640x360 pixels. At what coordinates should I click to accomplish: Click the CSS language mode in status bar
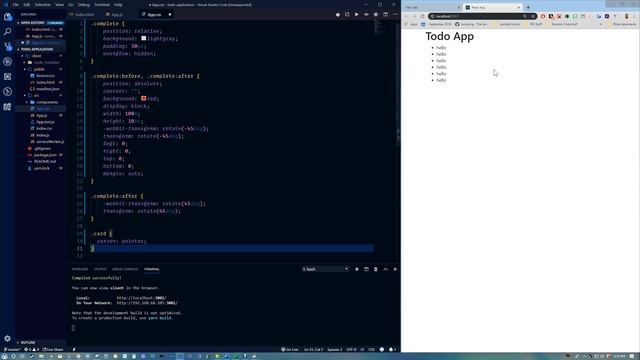coord(371,349)
